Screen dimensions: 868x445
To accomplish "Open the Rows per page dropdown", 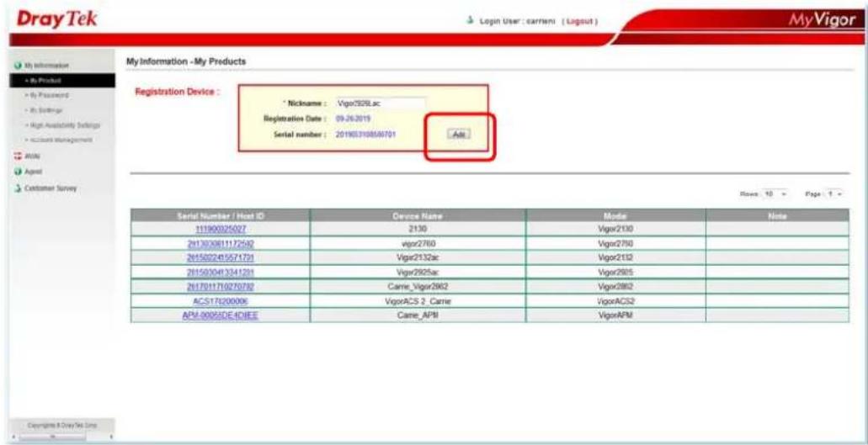I will (x=776, y=194).
